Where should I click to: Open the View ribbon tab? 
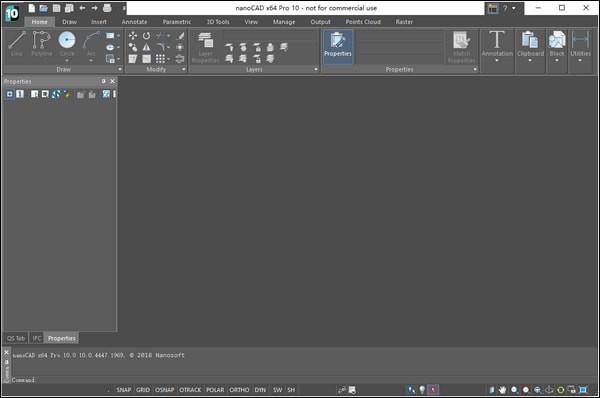[251, 22]
